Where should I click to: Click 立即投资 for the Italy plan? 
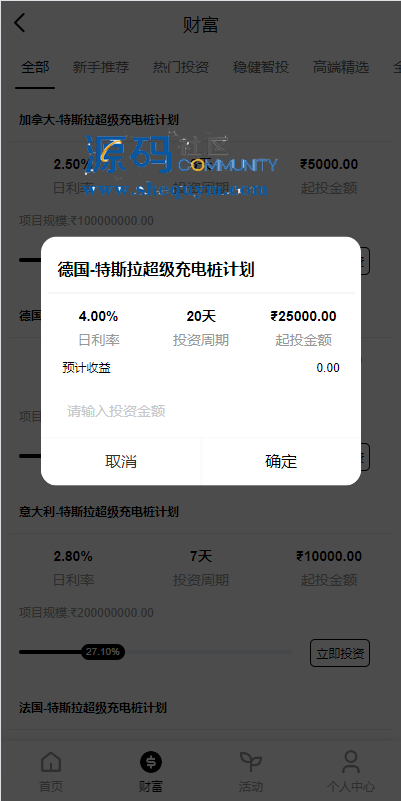pyautogui.click(x=340, y=653)
